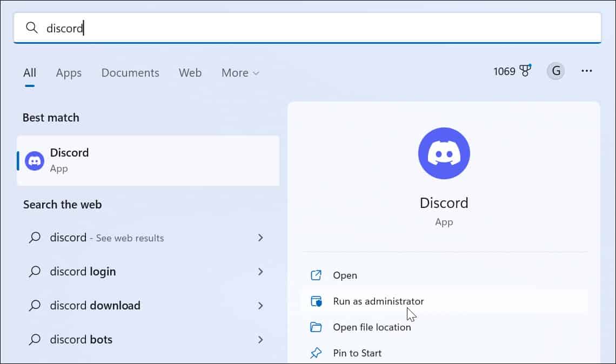Switch to the Documents tab
The width and height of the screenshot is (616, 364).
130,73
